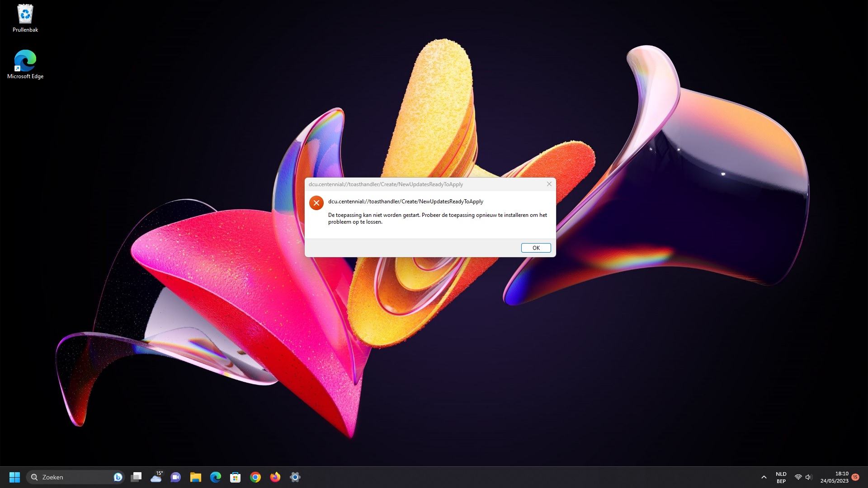The image size is (868, 488).
Task: Show the 15° weather widget
Action: coord(157,477)
